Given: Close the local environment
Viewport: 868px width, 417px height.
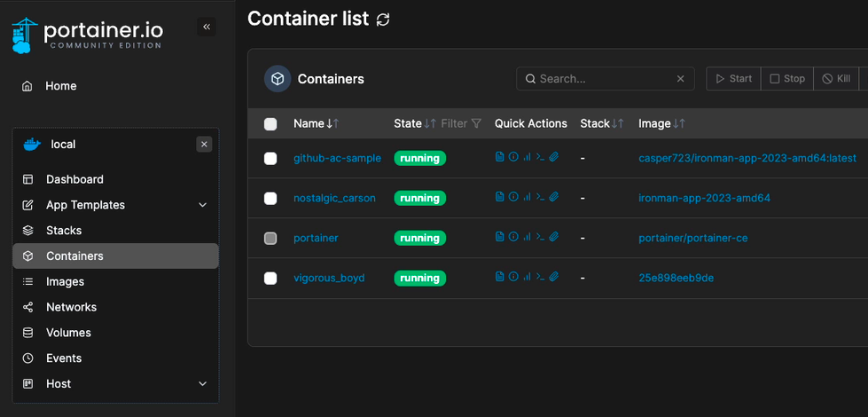Looking at the screenshot, I should [204, 145].
